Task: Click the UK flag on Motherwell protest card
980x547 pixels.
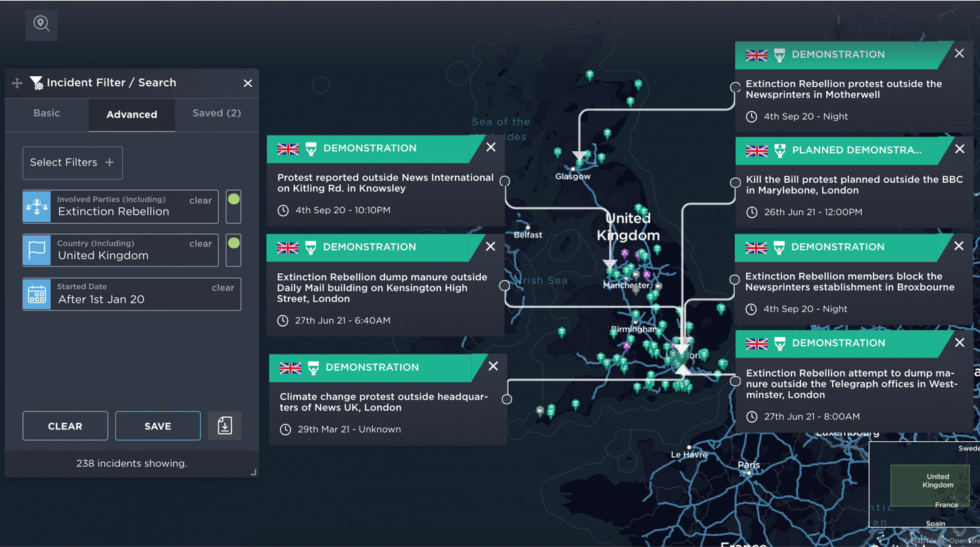Action: 757,55
